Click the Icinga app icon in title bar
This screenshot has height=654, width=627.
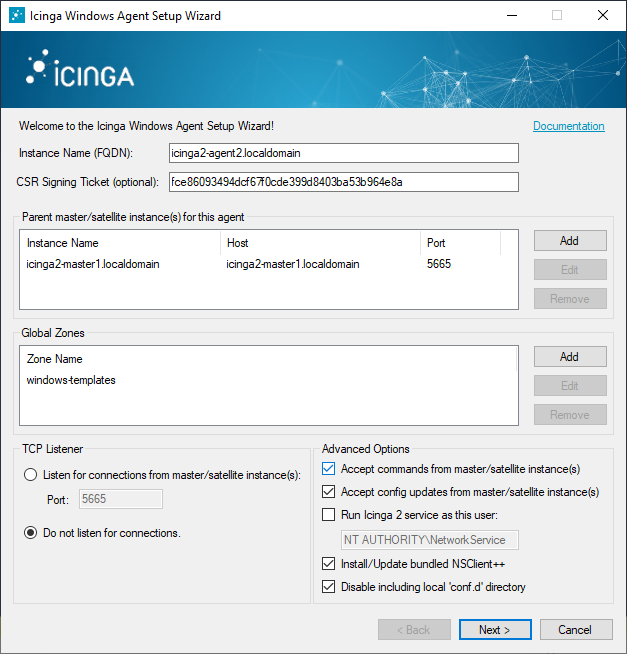tap(17, 15)
